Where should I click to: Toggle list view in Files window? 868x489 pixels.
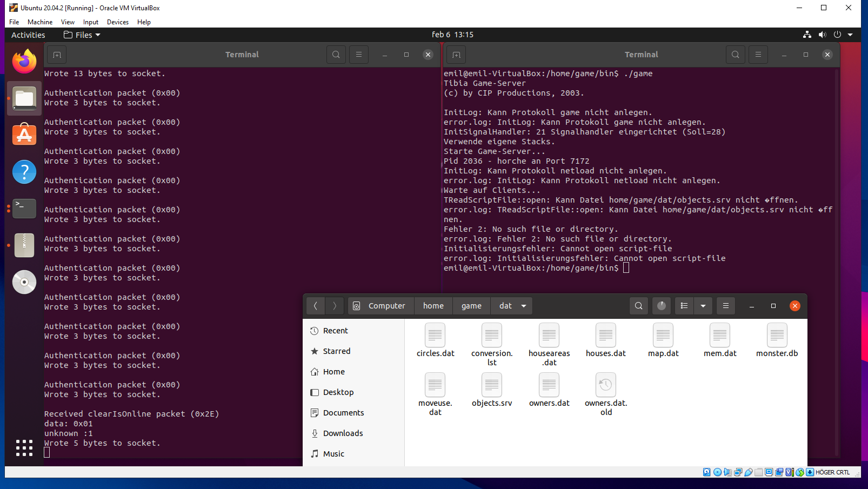click(x=684, y=306)
